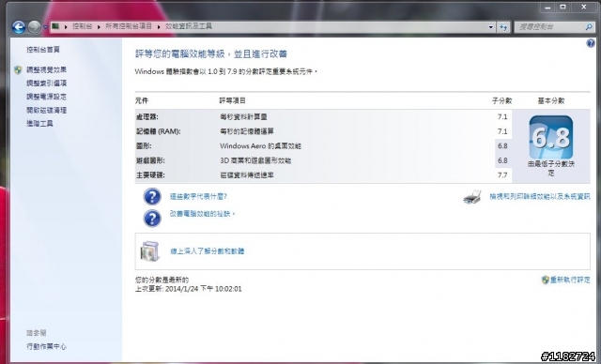Click the shield icon beside 重新執行評定
The image size is (601, 364).
pos(545,280)
